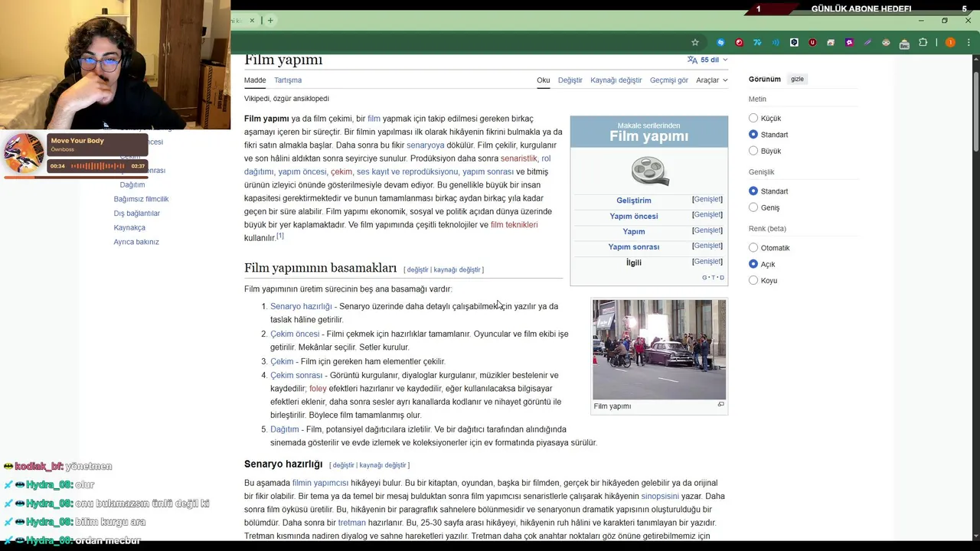The width and height of the screenshot is (980, 551).
Task: Select Küçük text size
Action: pyautogui.click(x=753, y=118)
